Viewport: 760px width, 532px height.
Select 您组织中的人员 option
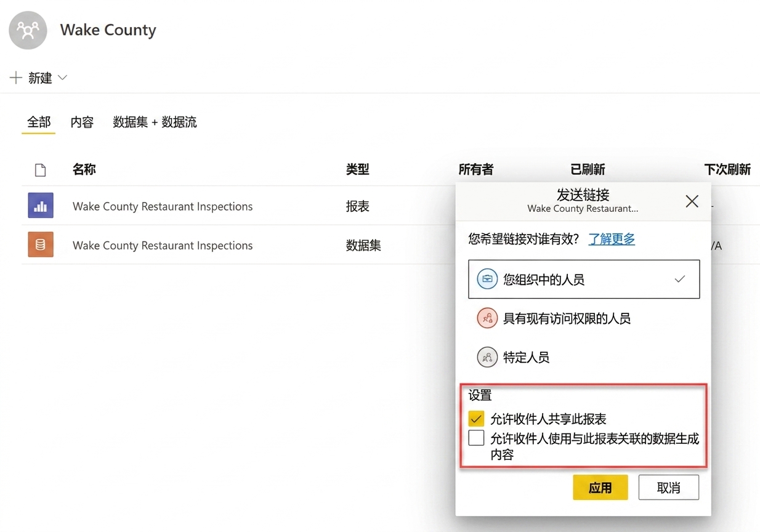(x=584, y=279)
